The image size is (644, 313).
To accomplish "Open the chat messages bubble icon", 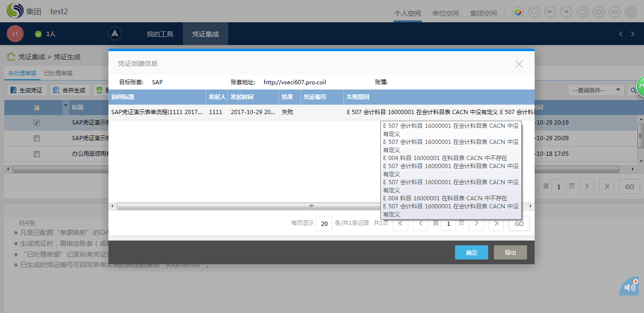I will 599,12.
